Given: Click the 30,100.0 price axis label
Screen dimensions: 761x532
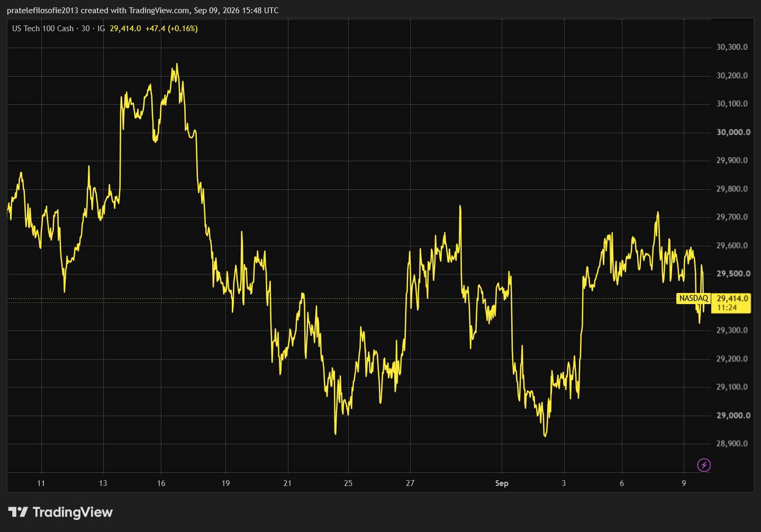Looking at the screenshot, I should coord(732,104).
